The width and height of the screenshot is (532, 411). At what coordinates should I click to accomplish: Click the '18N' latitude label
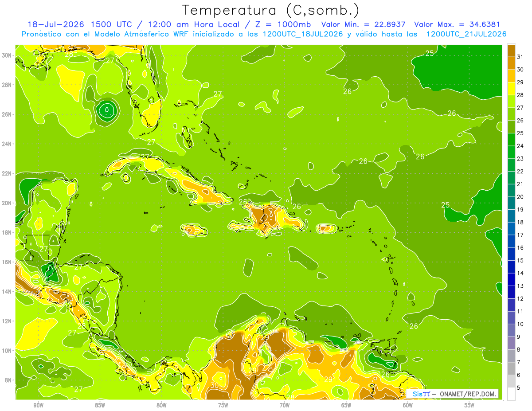click(7, 232)
